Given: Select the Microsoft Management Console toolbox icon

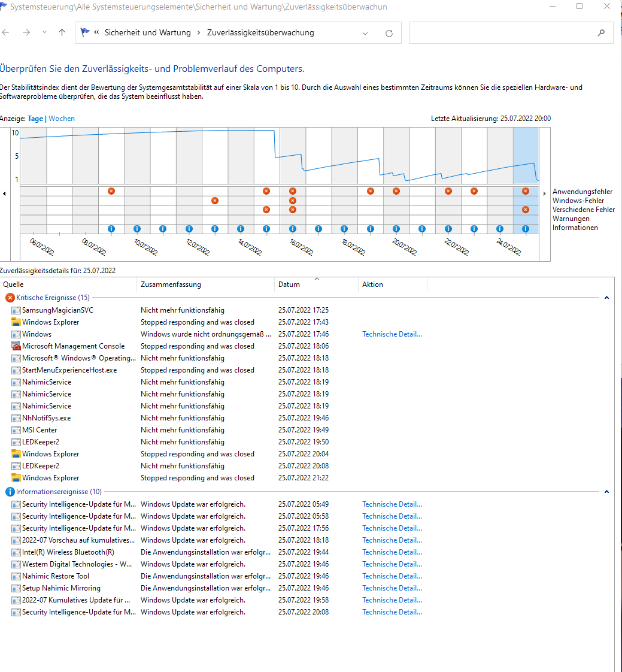Looking at the screenshot, I should click(x=16, y=346).
